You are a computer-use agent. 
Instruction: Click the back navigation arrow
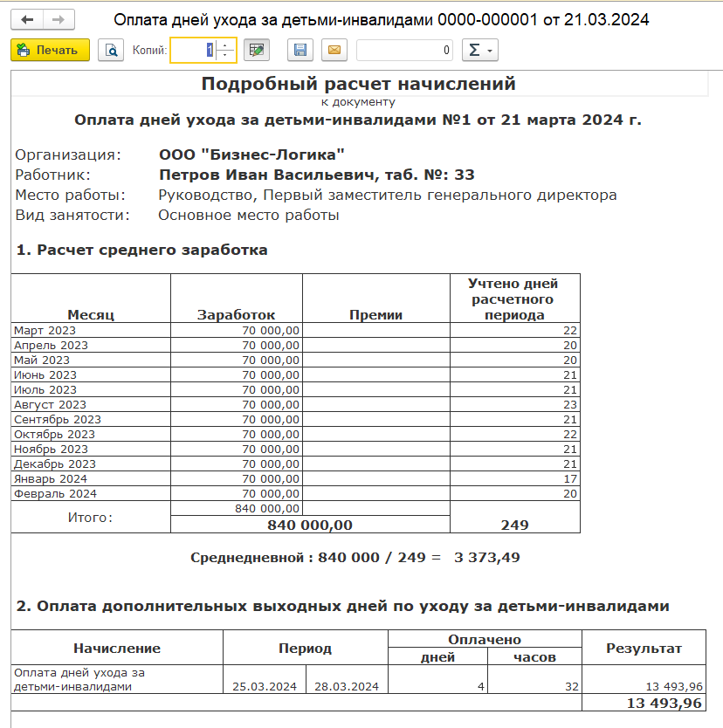[27, 20]
